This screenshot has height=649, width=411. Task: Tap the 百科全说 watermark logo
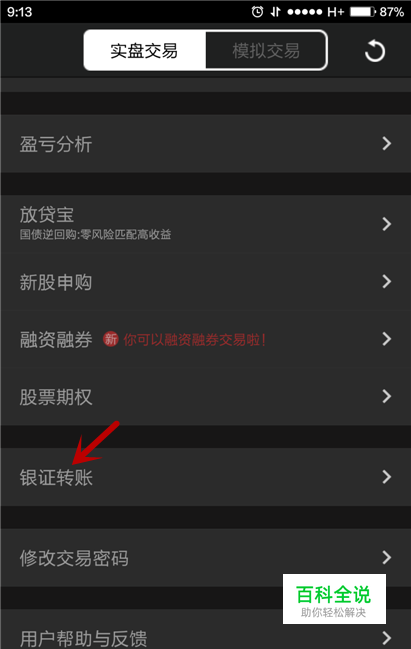334,599
